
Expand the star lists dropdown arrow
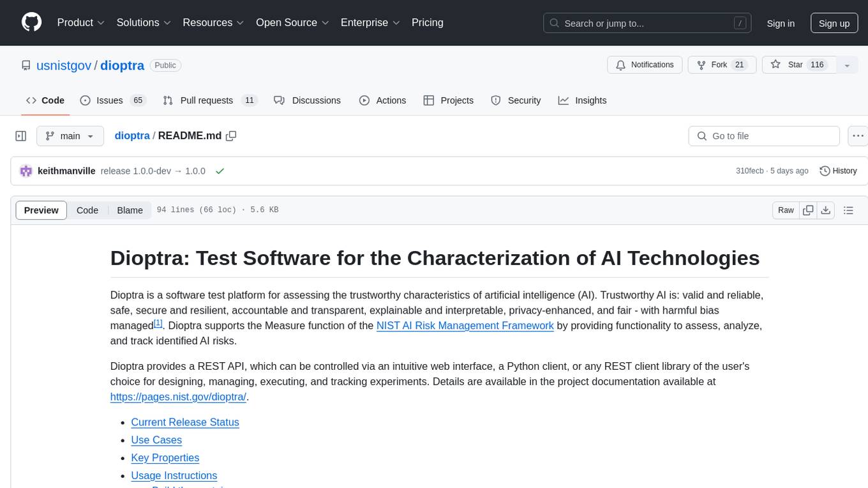click(x=847, y=65)
